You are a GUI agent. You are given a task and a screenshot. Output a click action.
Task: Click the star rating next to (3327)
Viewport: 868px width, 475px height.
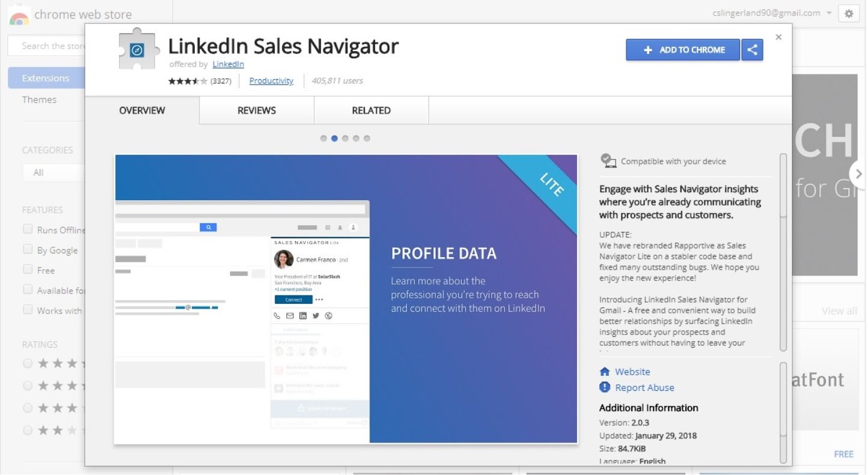[x=188, y=81]
